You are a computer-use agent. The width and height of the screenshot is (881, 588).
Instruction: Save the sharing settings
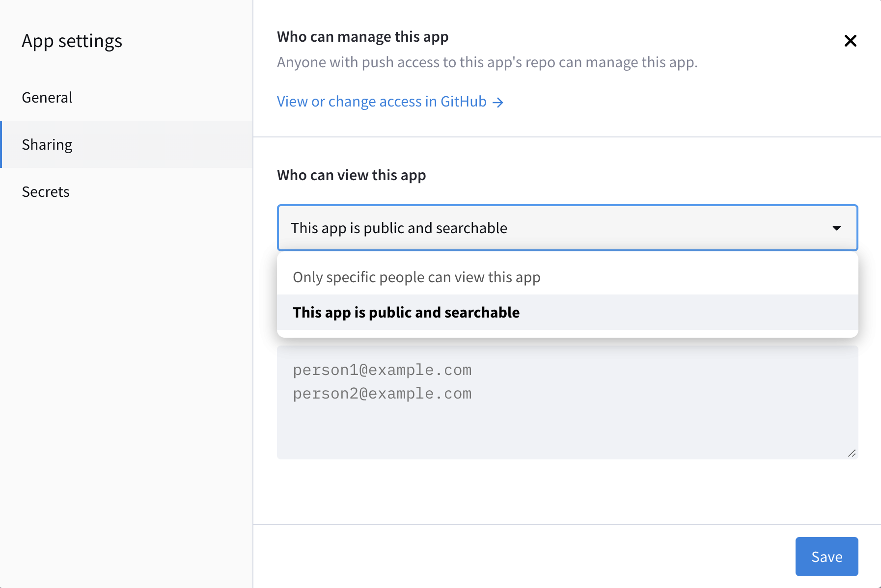pyautogui.click(x=826, y=557)
